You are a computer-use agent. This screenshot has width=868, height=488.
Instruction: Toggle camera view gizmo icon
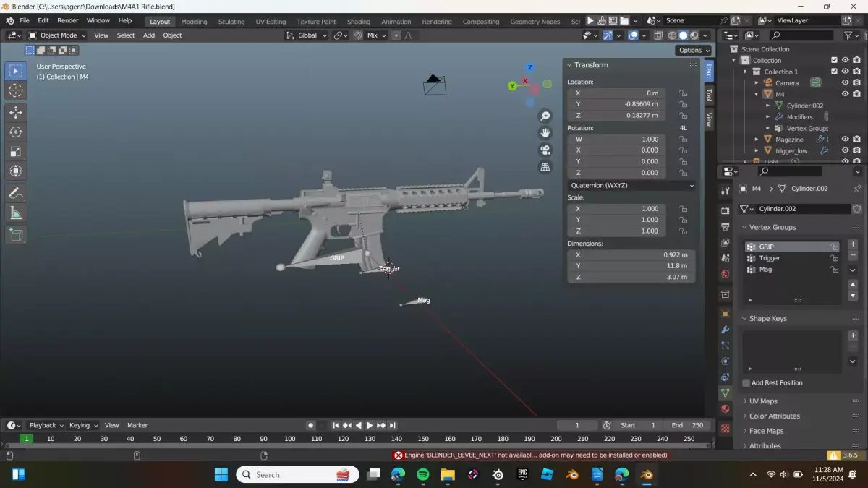(545, 150)
